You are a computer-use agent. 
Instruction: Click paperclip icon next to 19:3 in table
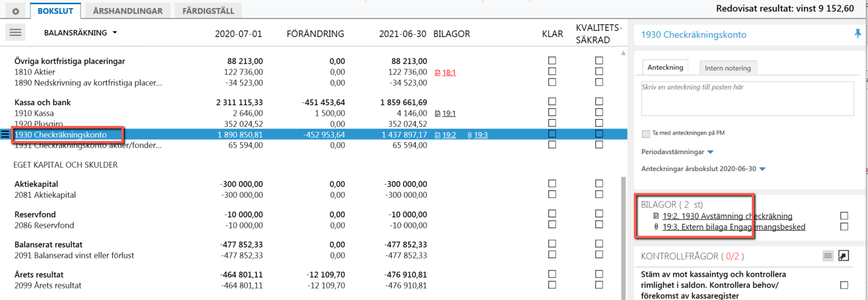[470, 135]
